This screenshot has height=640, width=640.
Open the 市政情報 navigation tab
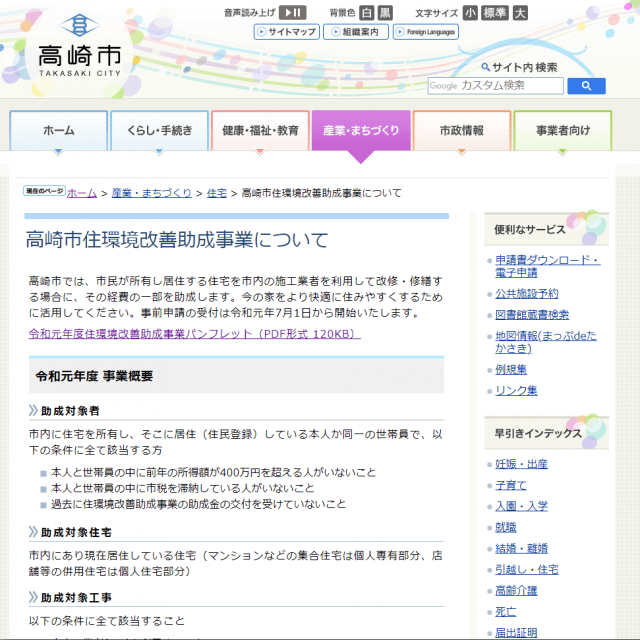click(x=461, y=131)
